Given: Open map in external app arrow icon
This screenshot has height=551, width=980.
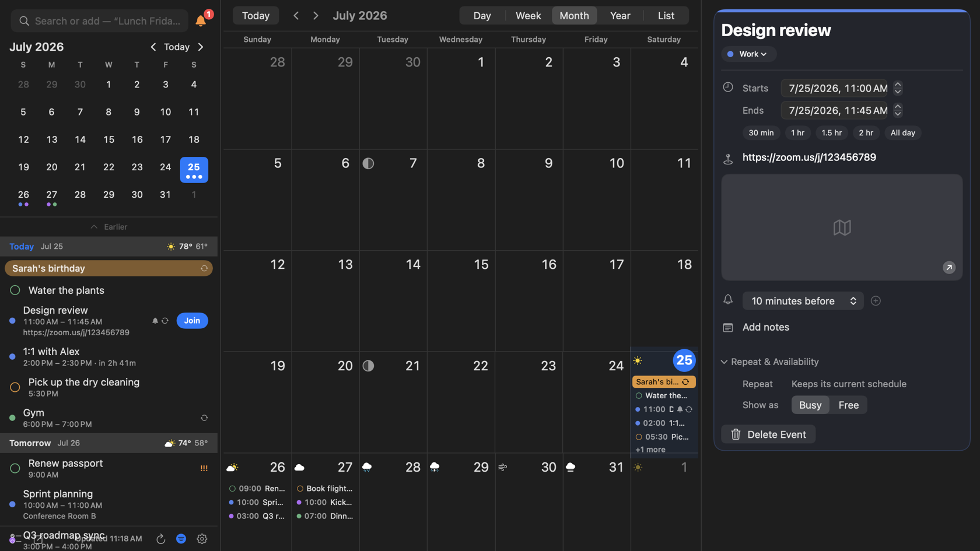Looking at the screenshot, I should click(x=949, y=267).
